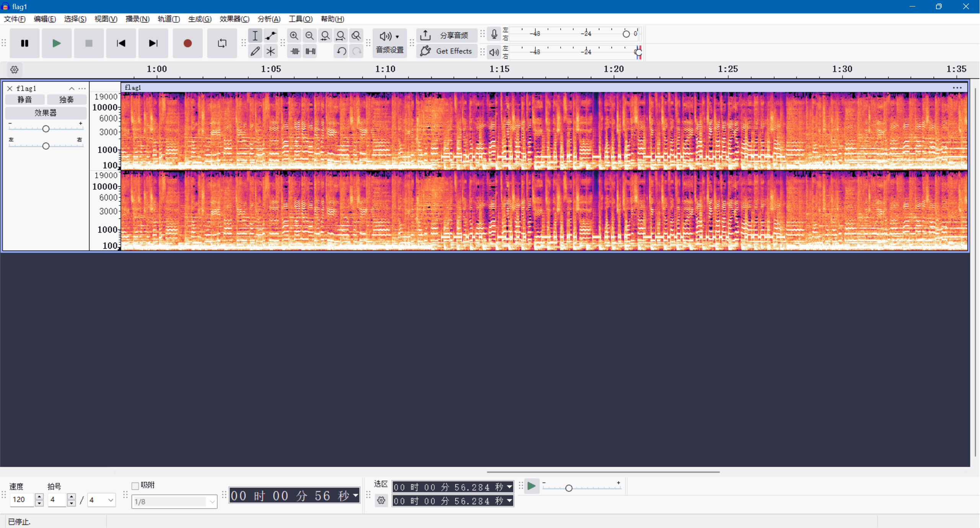Screen dimensions: 980x528
Task: Zoom in with magnifier plus icon
Action: tap(294, 36)
